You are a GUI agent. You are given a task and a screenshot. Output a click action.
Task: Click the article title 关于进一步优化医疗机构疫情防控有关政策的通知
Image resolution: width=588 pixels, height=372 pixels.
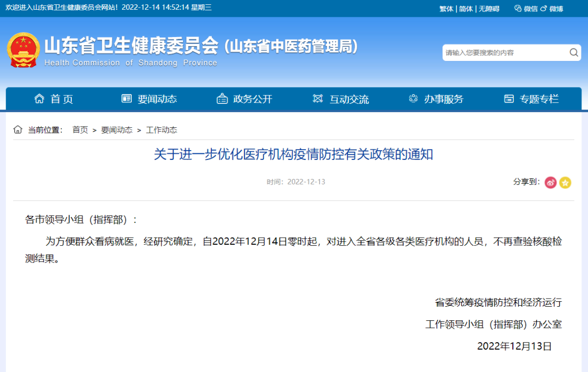point(293,154)
